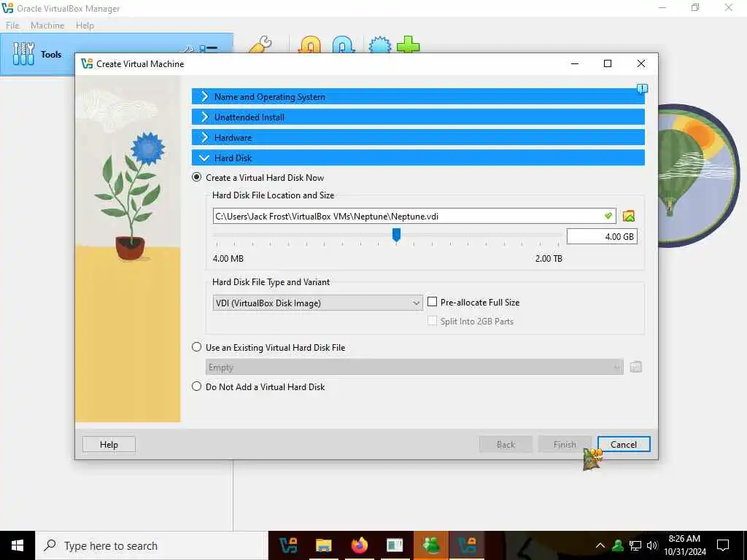Click Cancel to abort VM creation
Viewport: 747px width, 560px height.
point(624,444)
